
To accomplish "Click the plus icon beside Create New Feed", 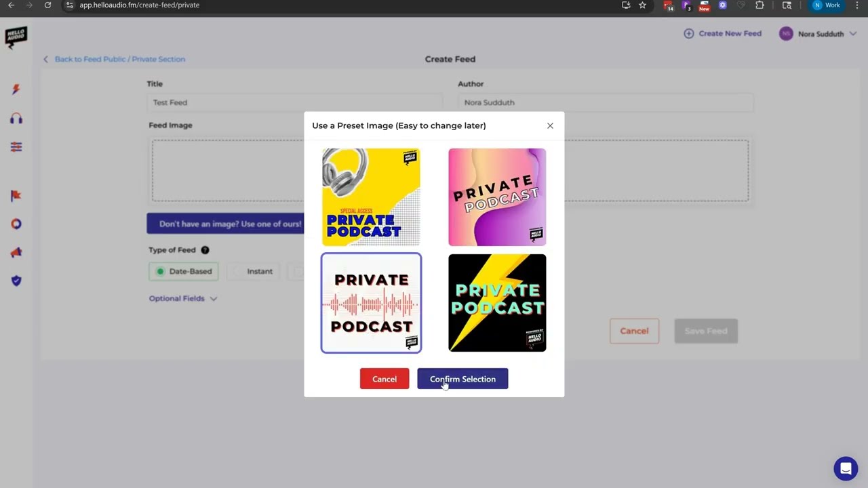I will tap(689, 33).
